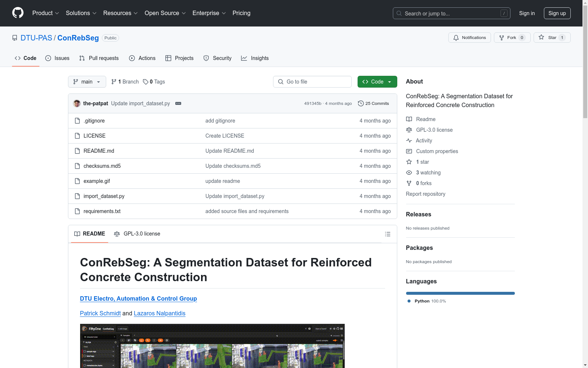Click the Notifications bell button
The image size is (588, 368).
[469, 38]
